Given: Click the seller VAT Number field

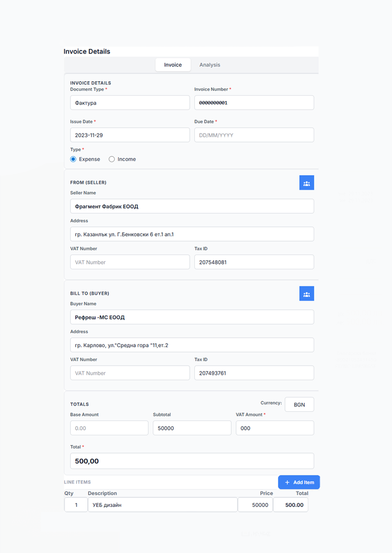Looking at the screenshot, I should click(x=130, y=262).
